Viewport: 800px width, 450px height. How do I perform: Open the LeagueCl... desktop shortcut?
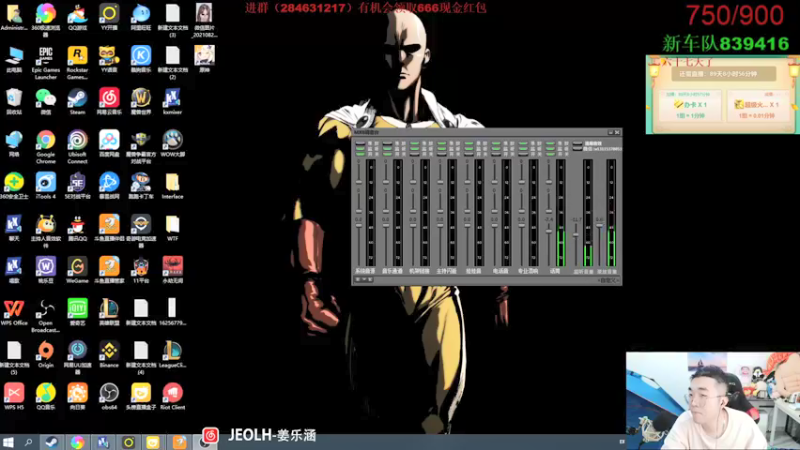click(172, 355)
